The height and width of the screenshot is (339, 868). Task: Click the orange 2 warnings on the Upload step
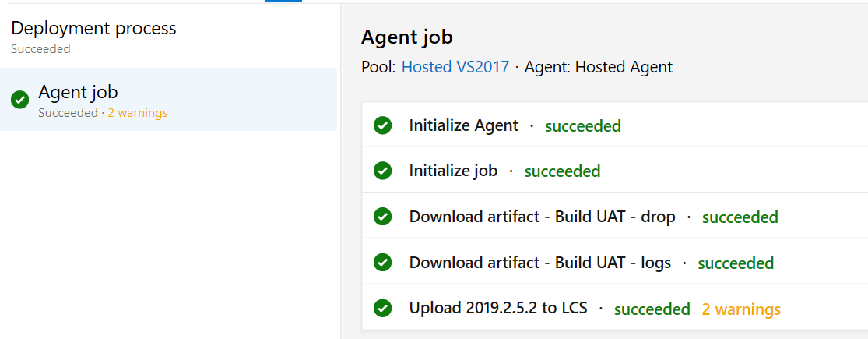click(x=741, y=309)
